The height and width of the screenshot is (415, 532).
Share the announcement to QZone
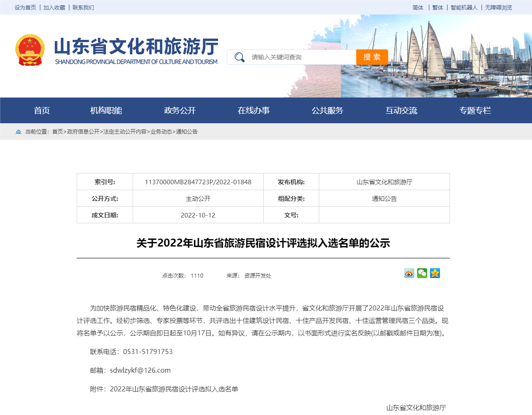(435, 273)
